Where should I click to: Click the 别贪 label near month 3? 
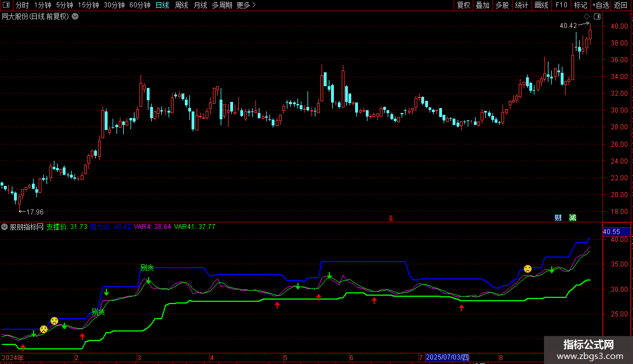147,268
